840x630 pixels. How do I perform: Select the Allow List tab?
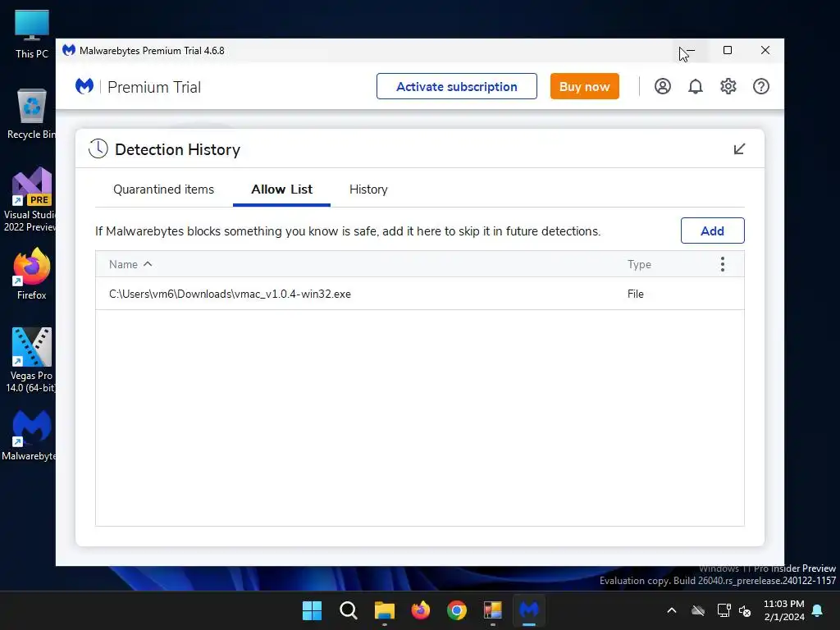(x=282, y=189)
